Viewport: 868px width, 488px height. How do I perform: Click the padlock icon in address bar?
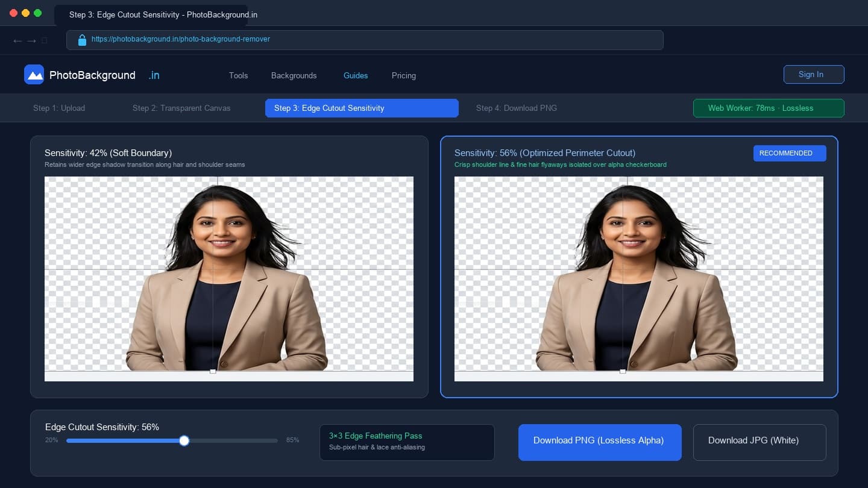point(83,40)
